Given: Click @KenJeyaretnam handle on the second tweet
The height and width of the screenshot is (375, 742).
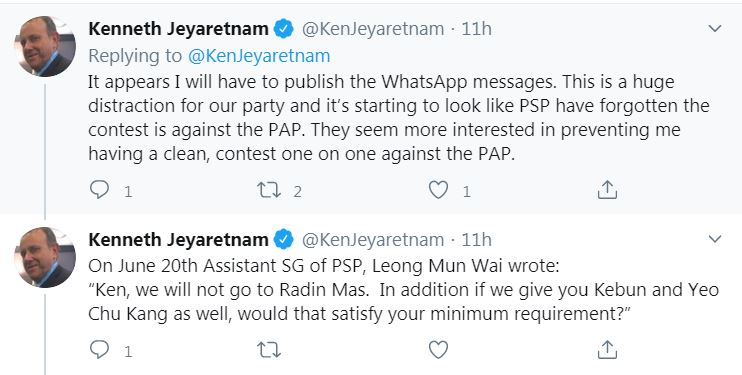Looking at the screenshot, I should [x=373, y=240].
